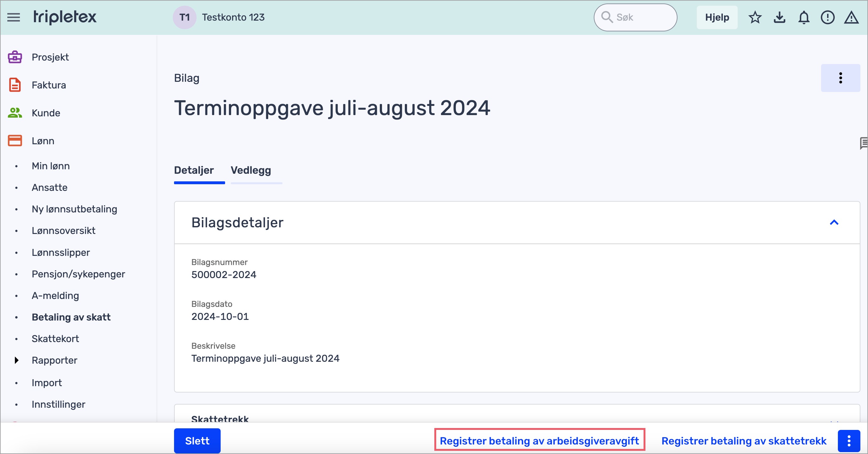Open Lønnsslipper
The image size is (868, 454).
coord(61,252)
